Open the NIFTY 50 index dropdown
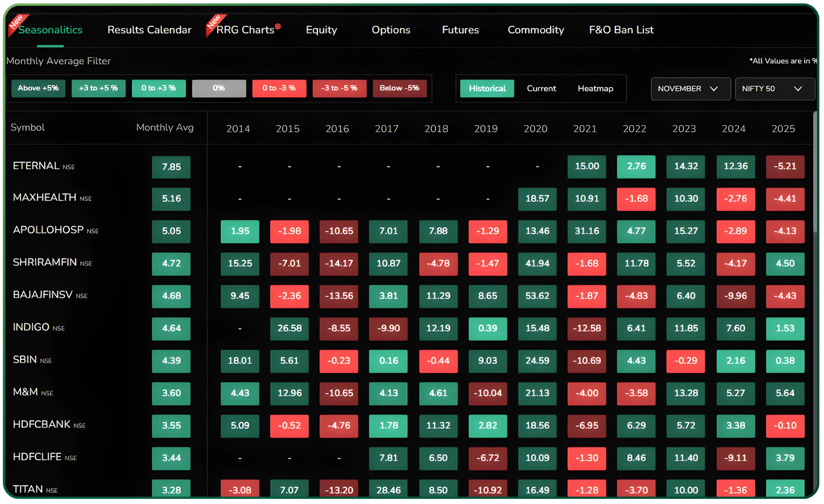This screenshot has width=824, height=504. tap(775, 89)
